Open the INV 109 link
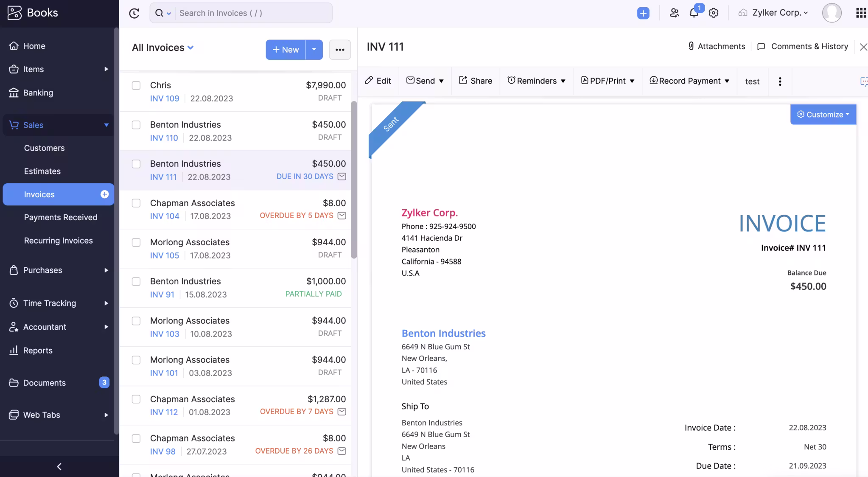The height and width of the screenshot is (477, 868). pyautogui.click(x=165, y=98)
